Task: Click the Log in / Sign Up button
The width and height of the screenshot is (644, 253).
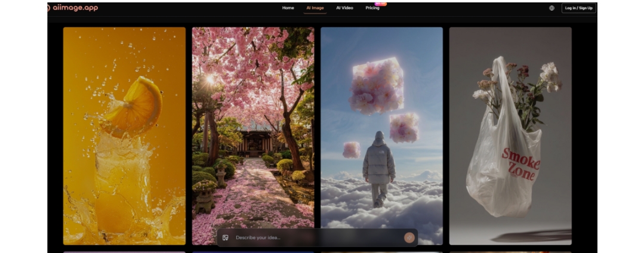Action: point(579,8)
